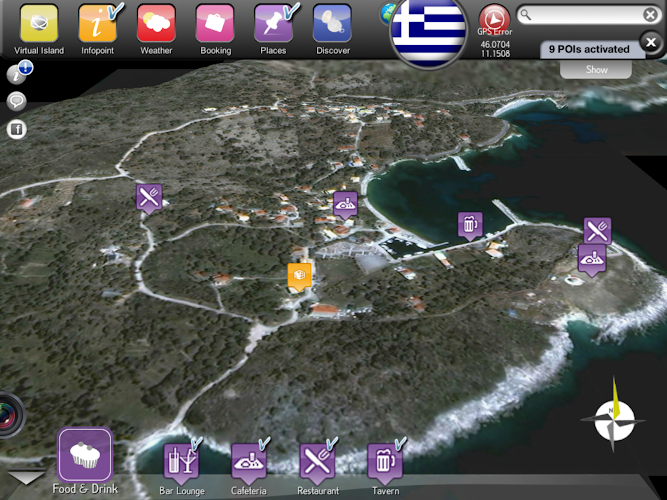Open the Greek flag language selector
This screenshot has width=667, height=500.
point(429,30)
